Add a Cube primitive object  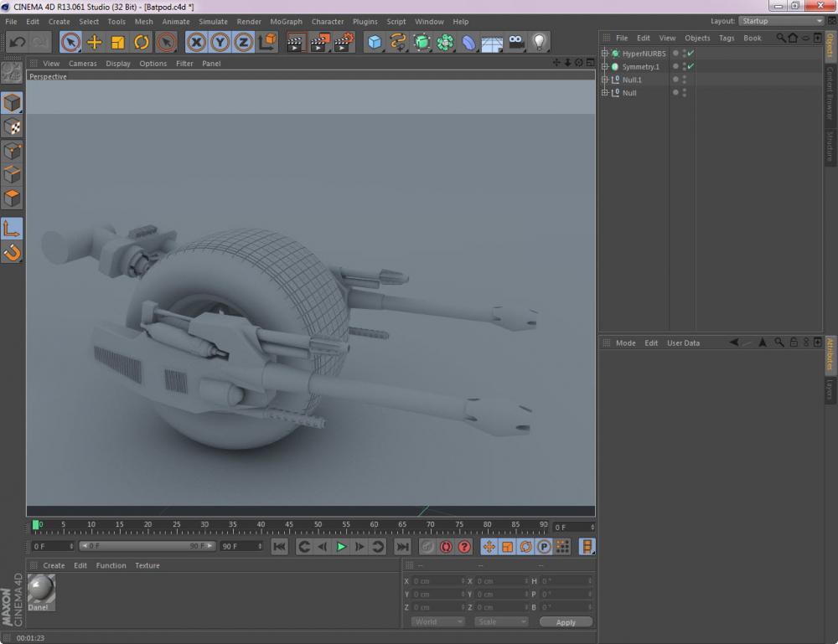click(374, 42)
